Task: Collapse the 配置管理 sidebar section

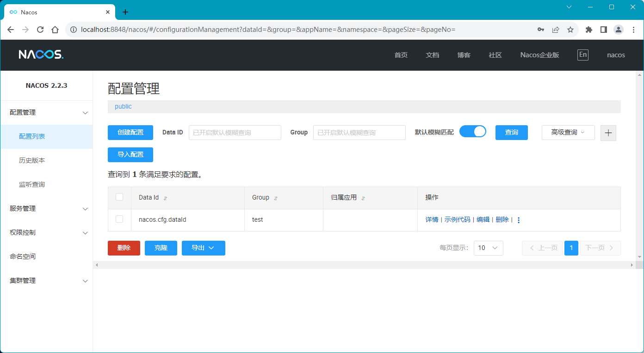Action: click(46, 112)
